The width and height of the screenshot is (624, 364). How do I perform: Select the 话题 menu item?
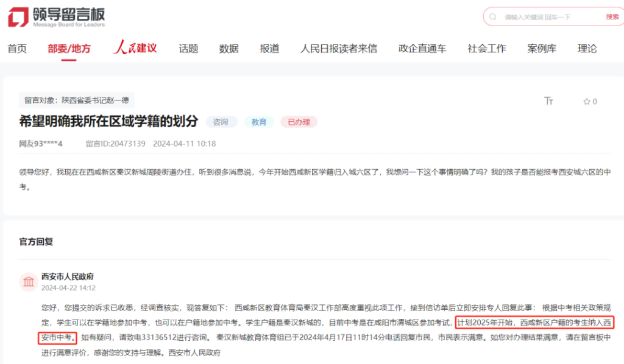coord(188,49)
